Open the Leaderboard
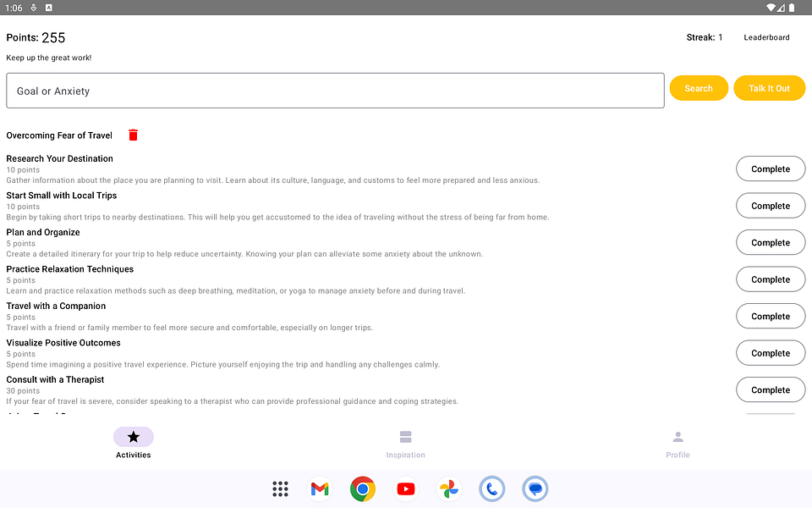This screenshot has height=508, width=812. (x=766, y=37)
